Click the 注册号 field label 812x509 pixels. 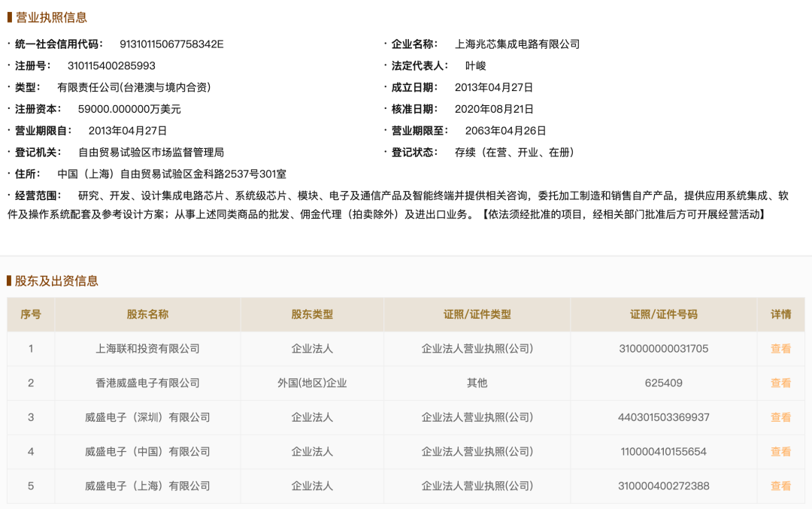point(32,65)
